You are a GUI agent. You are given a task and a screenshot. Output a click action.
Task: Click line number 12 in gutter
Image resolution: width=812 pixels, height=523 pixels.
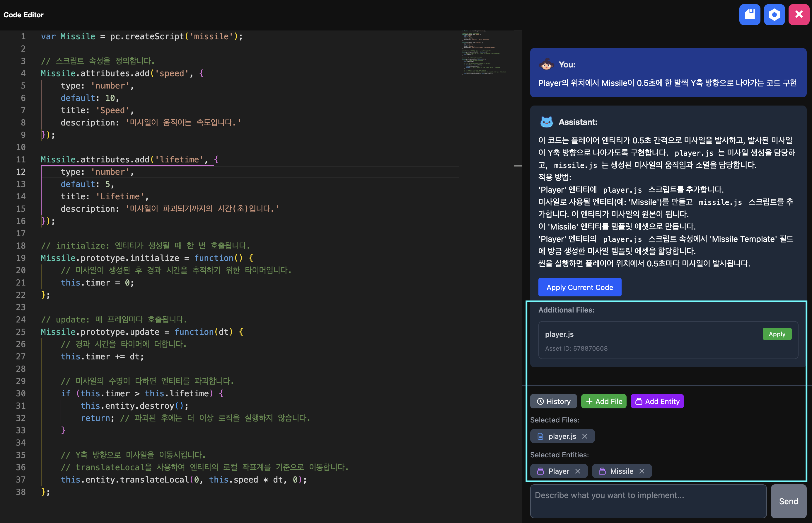tap(21, 172)
